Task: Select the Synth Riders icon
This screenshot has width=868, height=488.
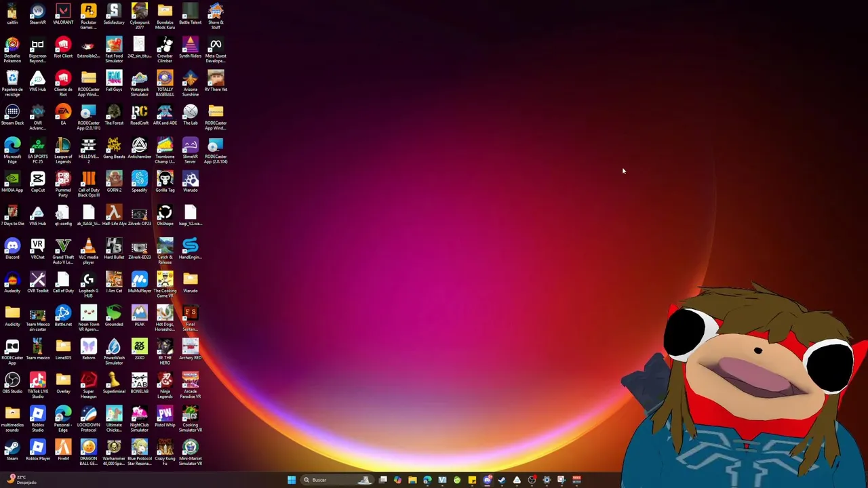Action: click(x=190, y=48)
